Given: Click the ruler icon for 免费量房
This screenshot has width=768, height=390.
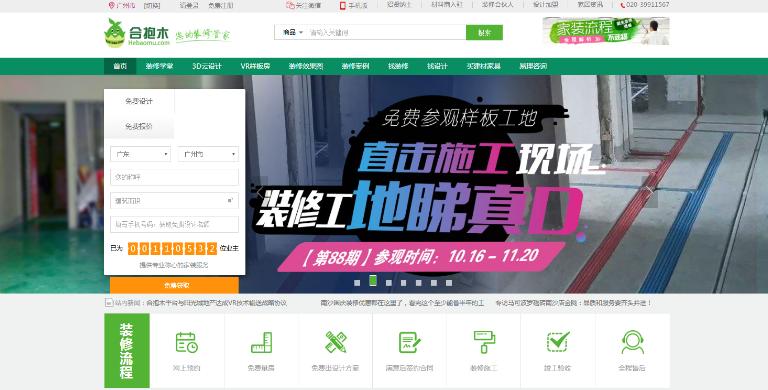Looking at the screenshot, I should click(262, 342).
